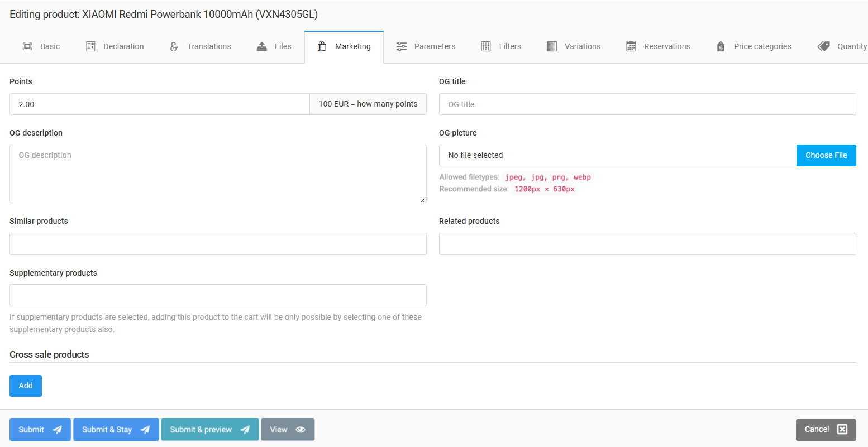Add a cross sale product
The width and height of the screenshot is (868, 447).
[26, 386]
